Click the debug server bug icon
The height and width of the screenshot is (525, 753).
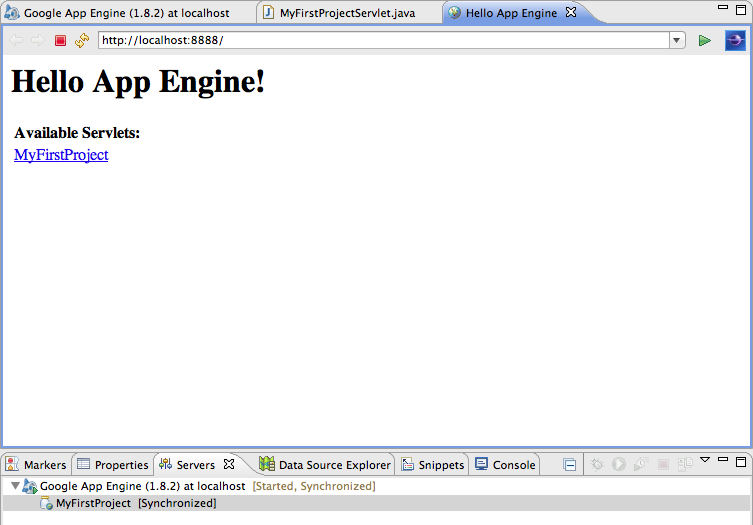597,465
